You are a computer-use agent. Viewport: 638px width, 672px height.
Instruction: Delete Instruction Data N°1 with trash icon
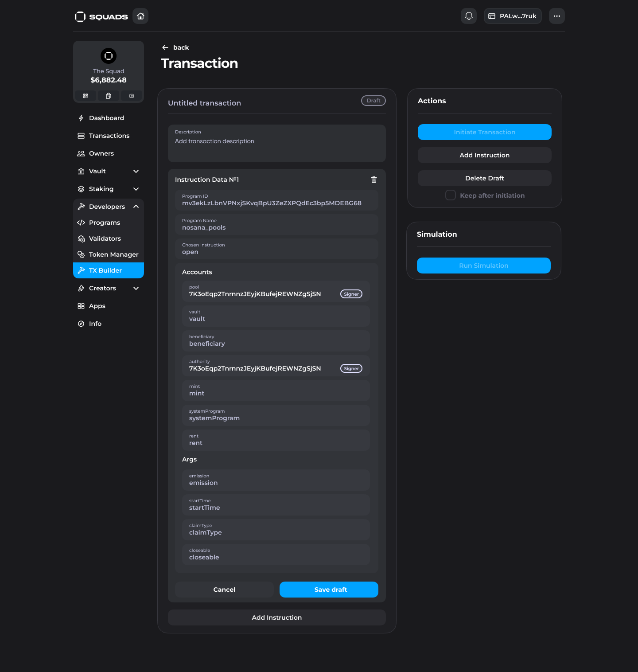pyautogui.click(x=373, y=180)
